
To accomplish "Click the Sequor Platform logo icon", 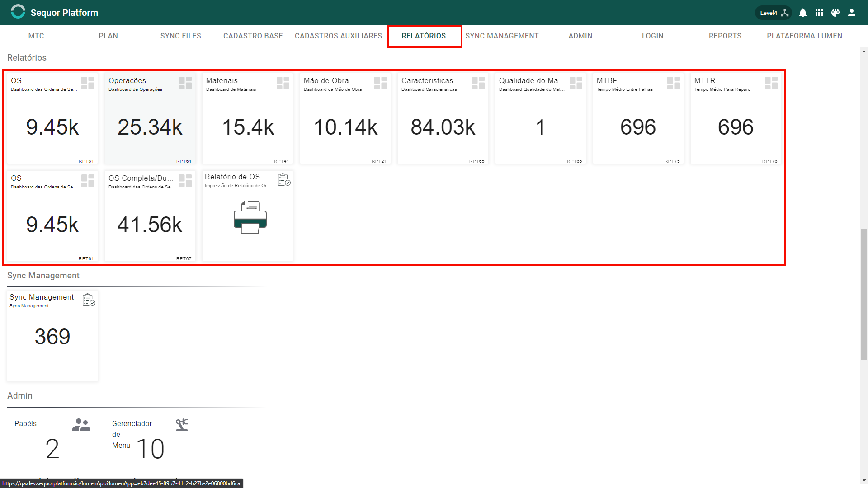I will click(18, 12).
